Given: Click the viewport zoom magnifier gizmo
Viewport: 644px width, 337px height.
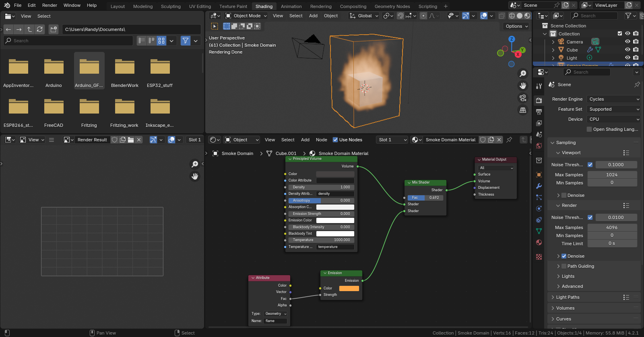Looking at the screenshot, I should point(523,74).
